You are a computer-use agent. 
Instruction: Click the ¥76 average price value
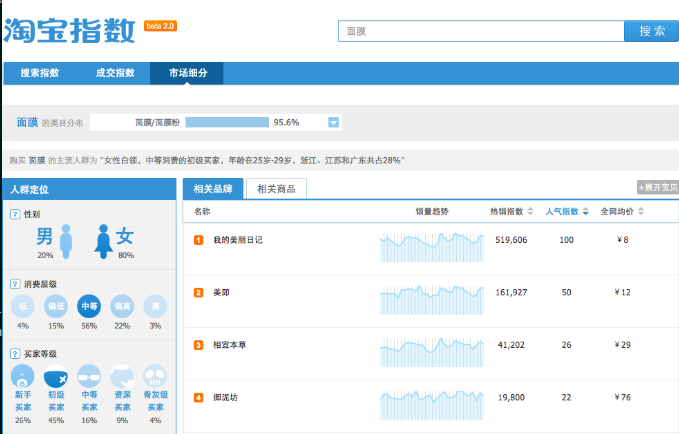(x=623, y=398)
